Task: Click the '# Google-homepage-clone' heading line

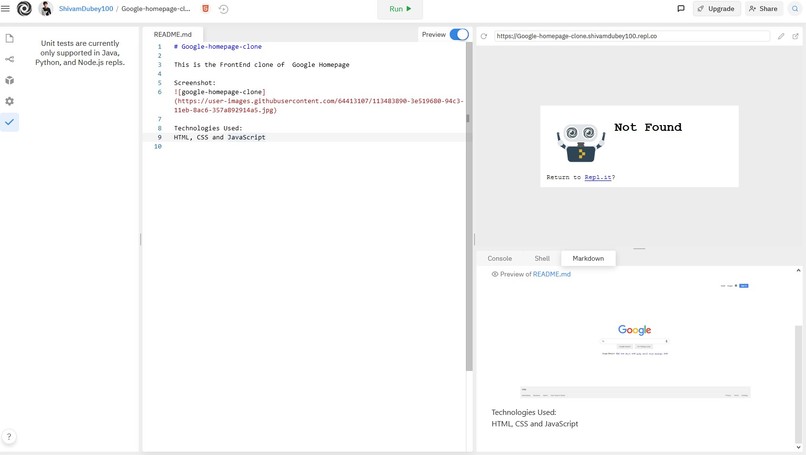Action: (x=217, y=46)
